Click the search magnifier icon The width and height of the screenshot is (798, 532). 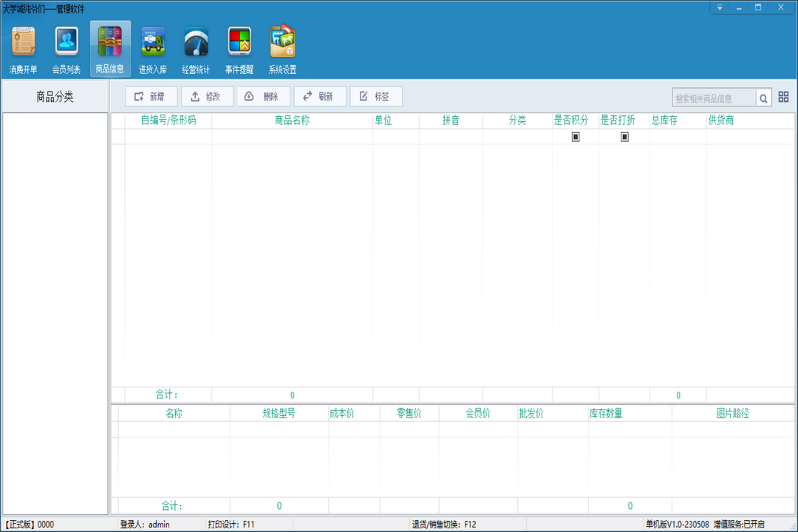coord(764,98)
